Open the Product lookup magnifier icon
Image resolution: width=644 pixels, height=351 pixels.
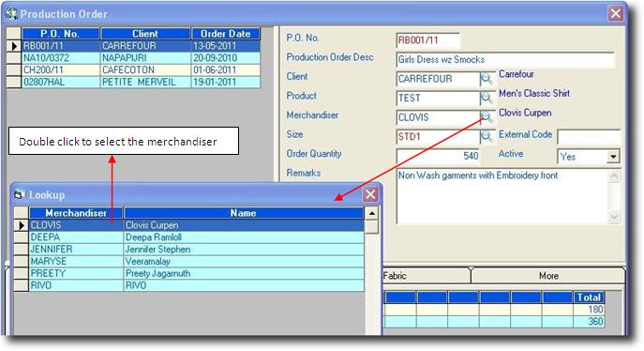pyautogui.click(x=487, y=98)
